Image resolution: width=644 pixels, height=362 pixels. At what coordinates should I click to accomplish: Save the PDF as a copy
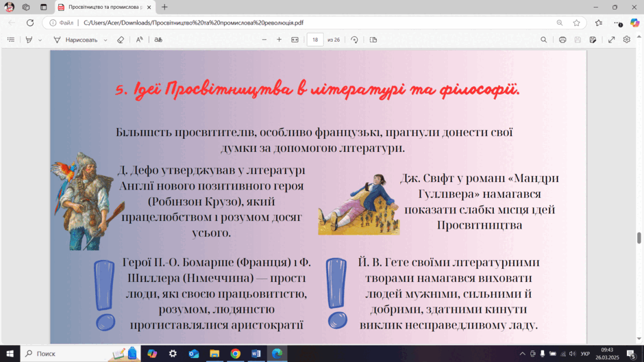(593, 40)
